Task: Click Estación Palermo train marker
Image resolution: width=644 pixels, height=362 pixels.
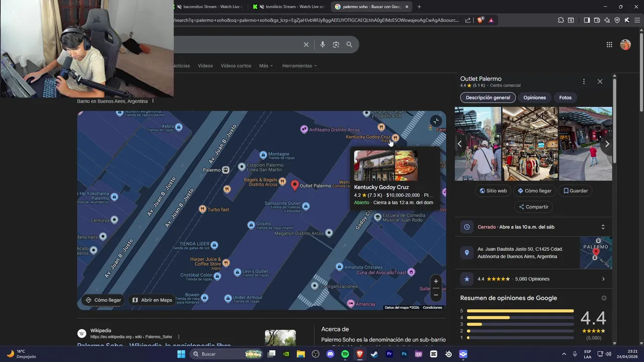Action: (242, 166)
